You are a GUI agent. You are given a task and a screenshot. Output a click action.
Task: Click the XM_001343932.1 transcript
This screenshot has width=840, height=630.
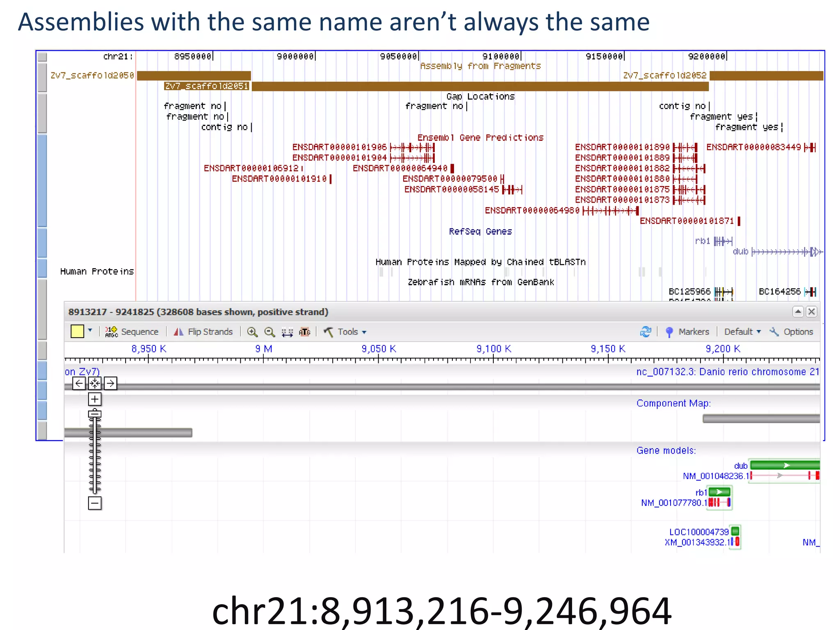[702, 542]
